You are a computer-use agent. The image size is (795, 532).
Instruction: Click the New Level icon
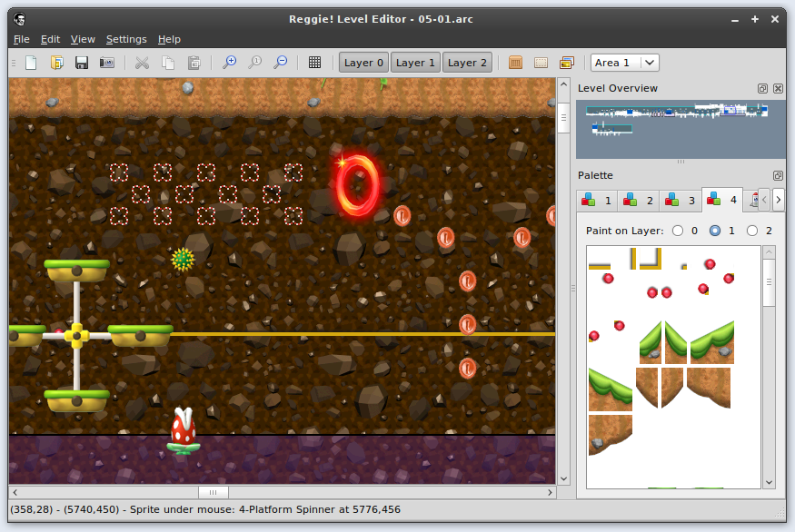tap(31, 63)
